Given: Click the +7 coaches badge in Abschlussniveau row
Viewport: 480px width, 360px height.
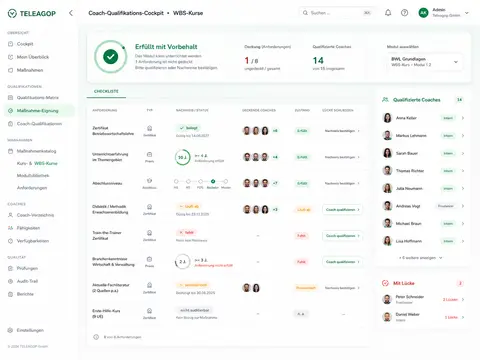Looking at the screenshot, I should coord(275,183).
